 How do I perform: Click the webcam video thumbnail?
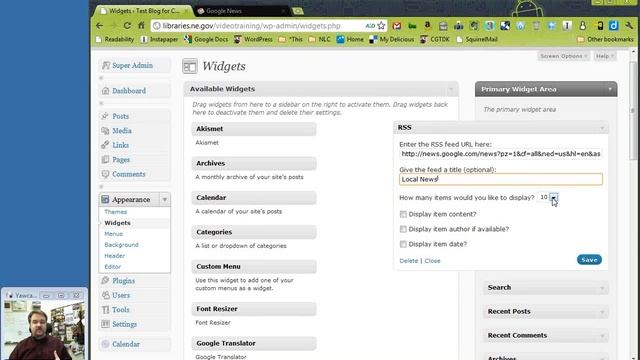[44, 330]
